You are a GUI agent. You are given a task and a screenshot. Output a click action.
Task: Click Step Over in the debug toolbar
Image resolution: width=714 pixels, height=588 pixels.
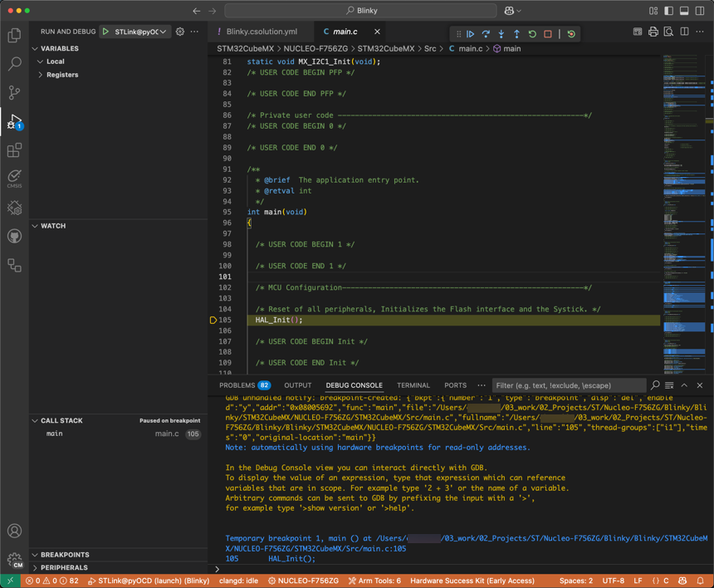click(486, 34)
